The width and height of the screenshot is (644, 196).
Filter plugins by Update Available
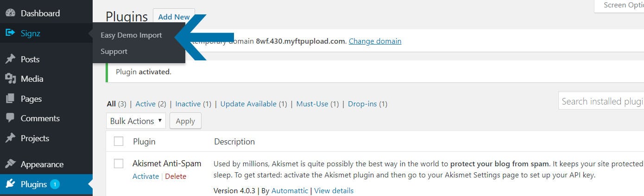click(248, 104)
